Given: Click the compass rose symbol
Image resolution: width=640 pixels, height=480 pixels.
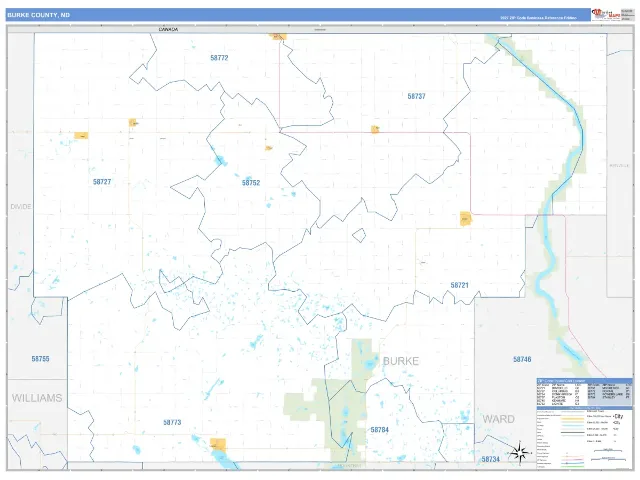Looking at the screenshot, I should 520,452.
